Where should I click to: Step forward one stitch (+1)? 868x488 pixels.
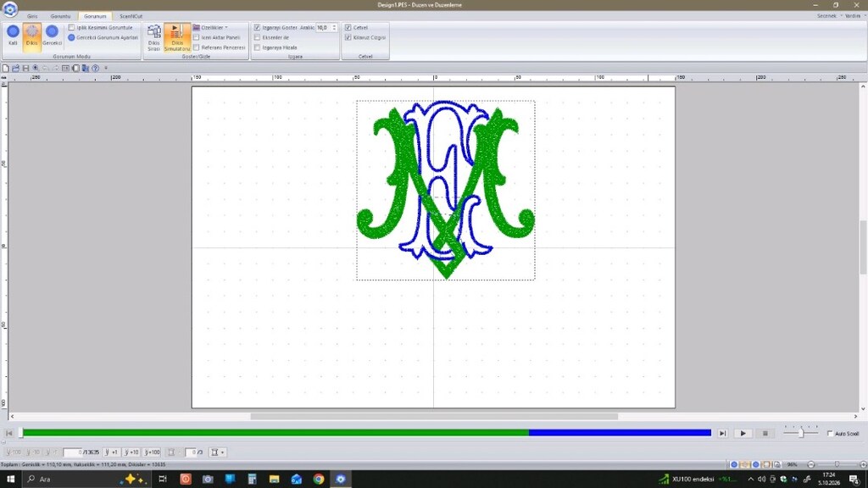tap(111, 452)
